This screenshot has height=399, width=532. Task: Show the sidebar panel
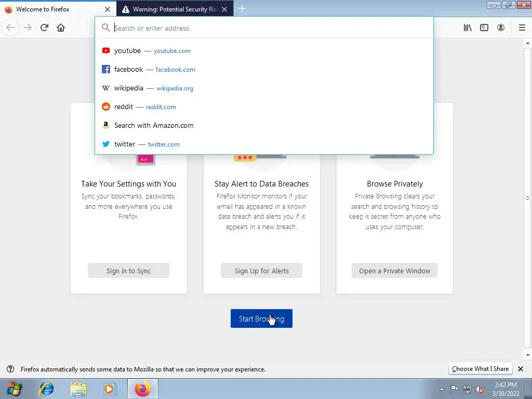tap(484, 28)
